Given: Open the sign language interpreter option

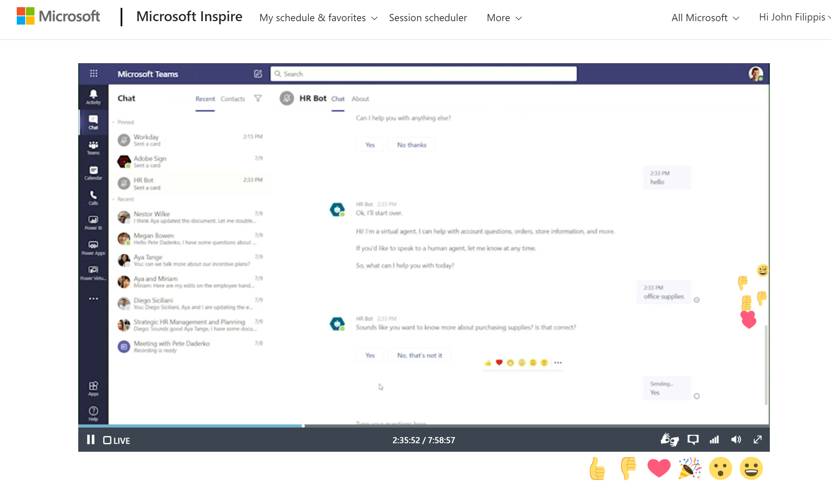Looking at the screenshot, I should pyautogui.click(x=669, y=440).
